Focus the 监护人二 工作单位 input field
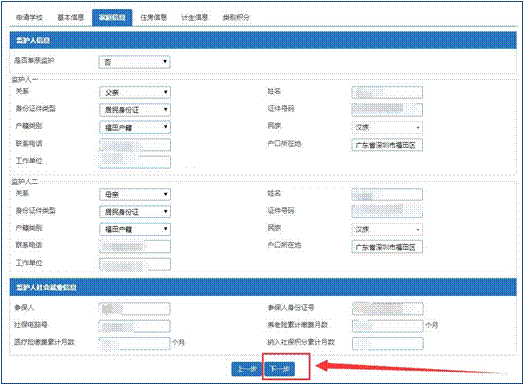The image size is (524, 385). point(135,264)
